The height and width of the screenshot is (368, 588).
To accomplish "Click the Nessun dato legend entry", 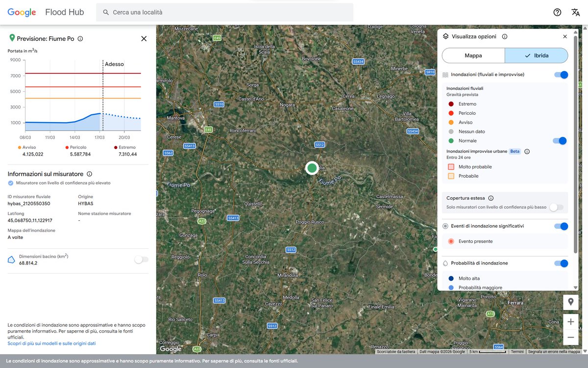I will (x=472, y=131).
